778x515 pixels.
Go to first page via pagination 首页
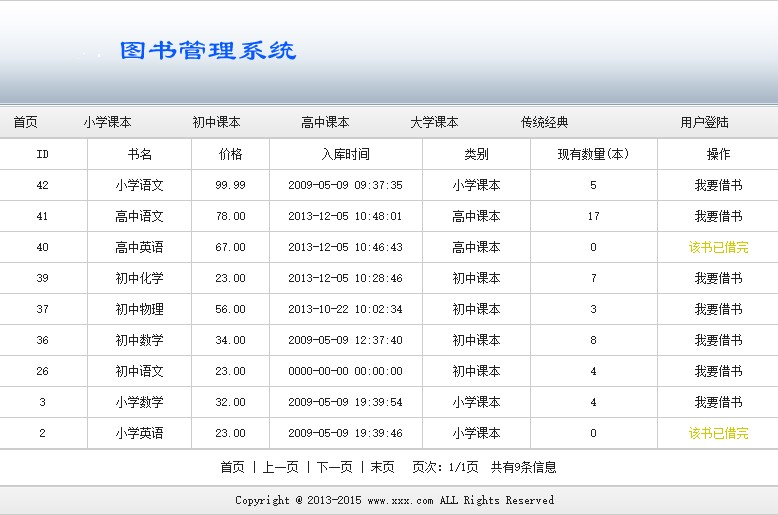[x=232, y=467]
